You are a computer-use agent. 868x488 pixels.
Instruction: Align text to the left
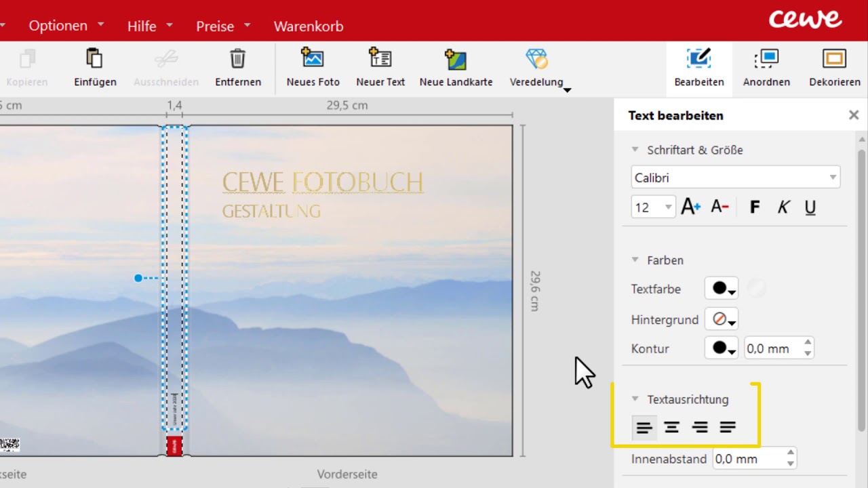[x=644, y=427]
